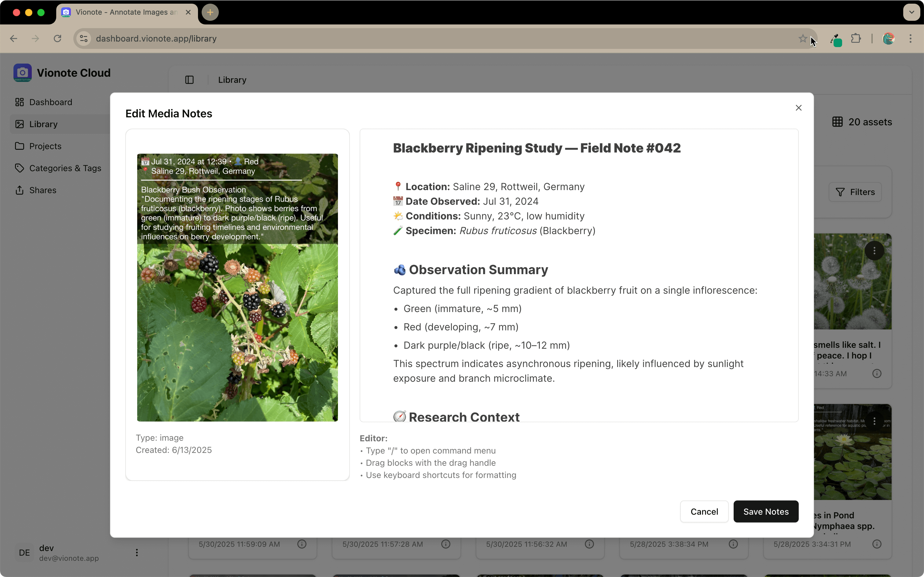The width and height of the screenshot is (924, 577).
Task: Click the Location line in notes
Action: pos(489,187)
